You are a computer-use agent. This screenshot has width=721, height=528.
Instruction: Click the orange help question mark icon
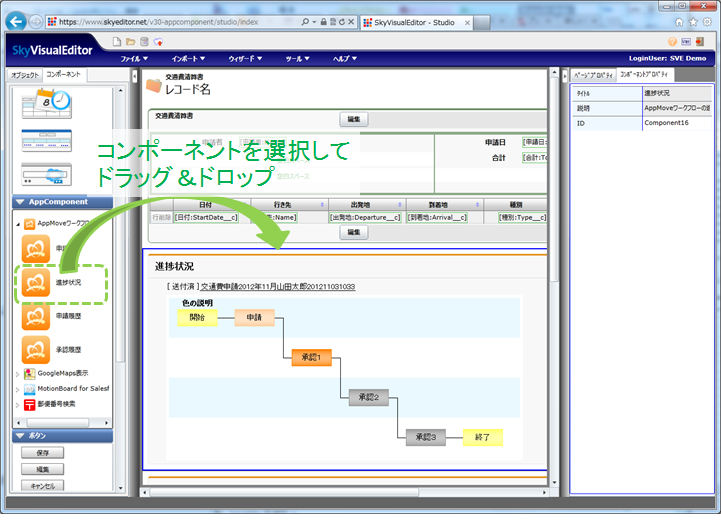pos(672,42)
